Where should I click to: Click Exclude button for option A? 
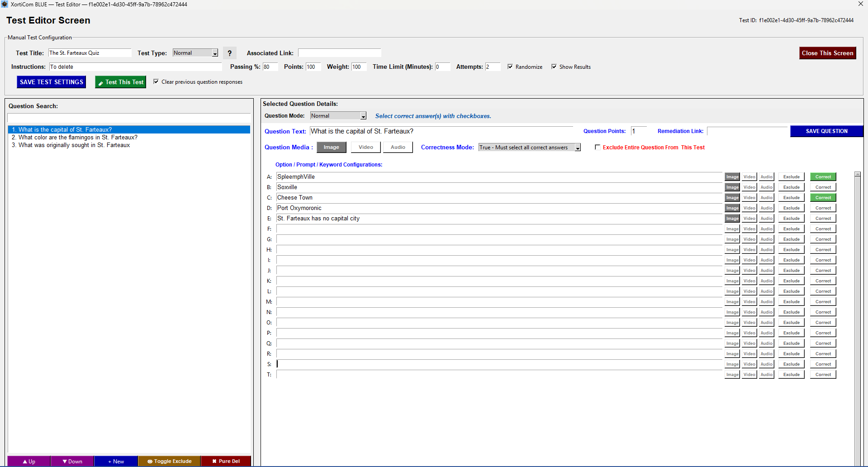[x=791, y=177]
